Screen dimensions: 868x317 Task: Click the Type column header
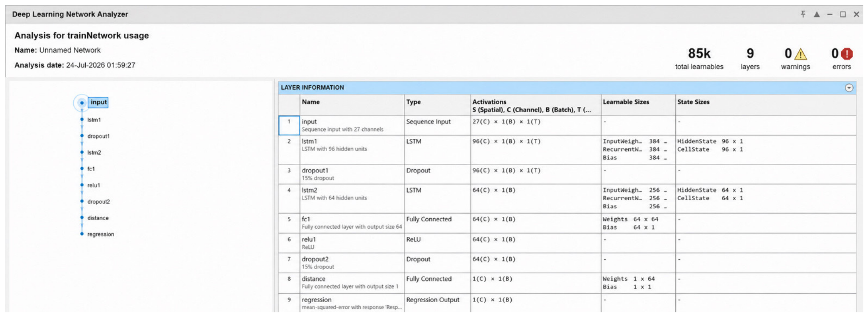pyautogui.click(x=437, y=105)
